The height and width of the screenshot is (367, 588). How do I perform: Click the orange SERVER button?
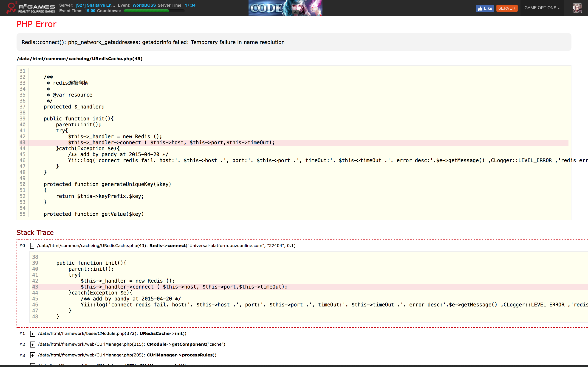pos(507,8)
